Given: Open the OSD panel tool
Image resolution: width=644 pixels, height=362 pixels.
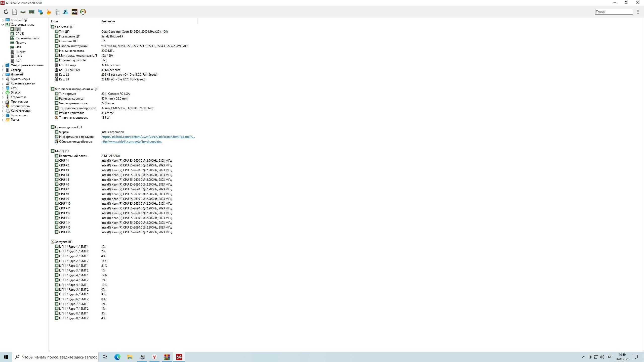Looking at the screenshot, I should [74, 12].
